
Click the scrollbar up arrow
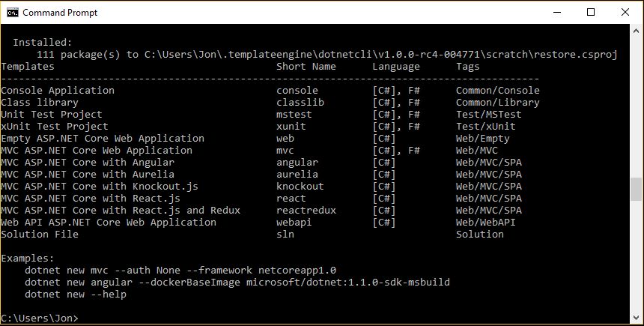637,31
